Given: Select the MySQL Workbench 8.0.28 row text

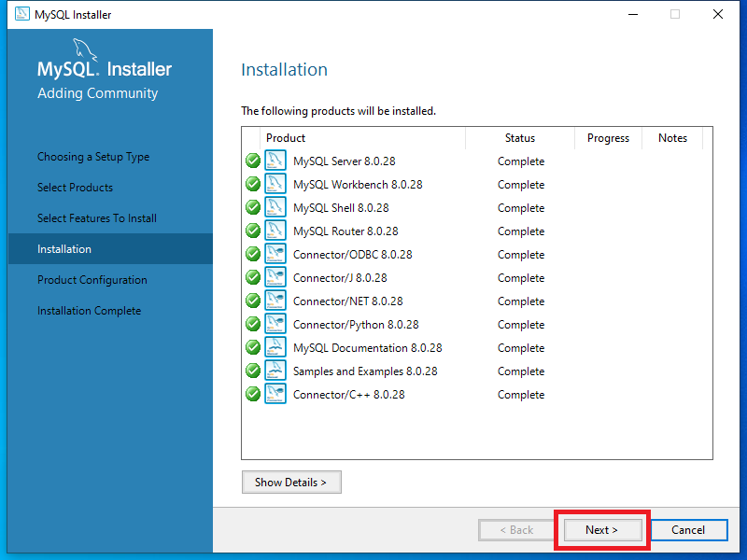Looking at the screenshot, I should point(358,185).
